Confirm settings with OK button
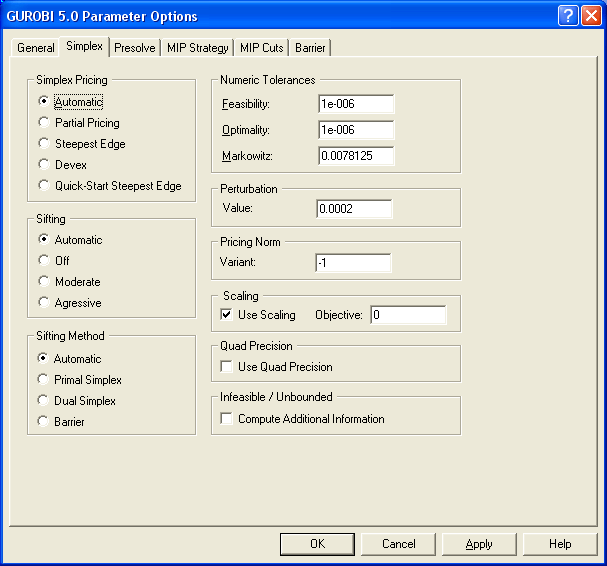 317,544
